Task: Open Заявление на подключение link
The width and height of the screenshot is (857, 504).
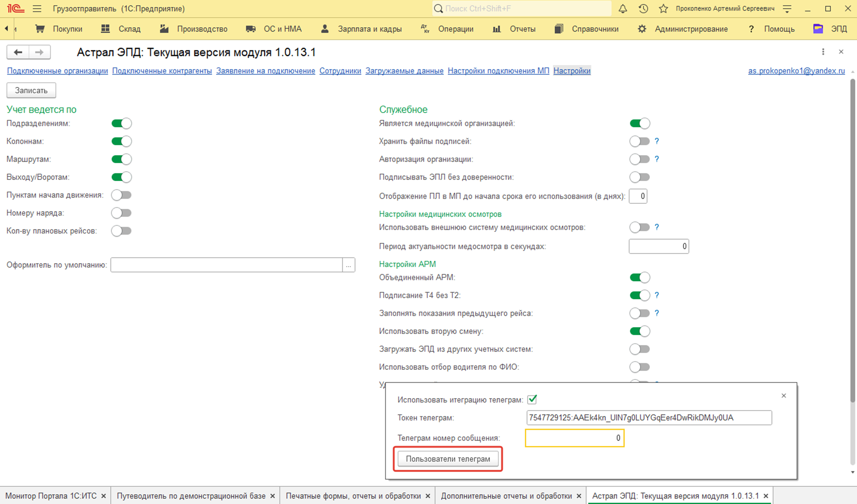Action: 266,71
